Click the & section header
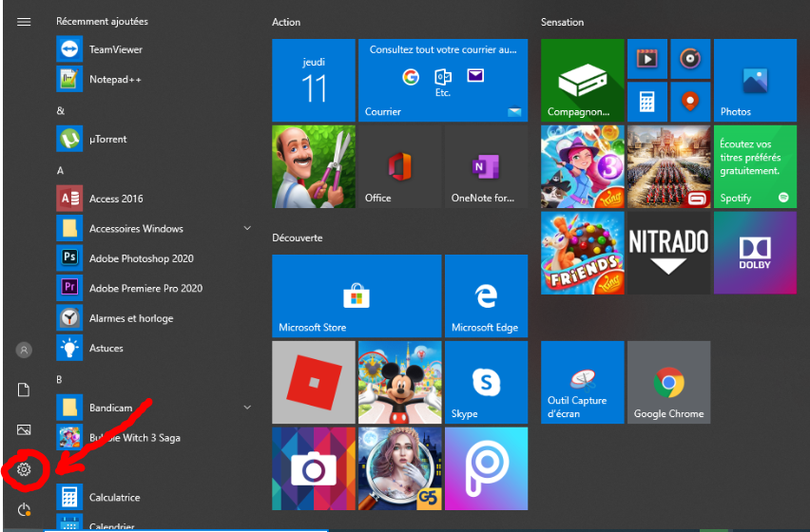 61,110
